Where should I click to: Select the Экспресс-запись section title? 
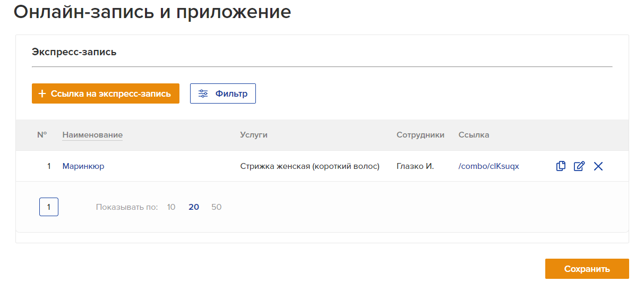click(x=74, y=52)
